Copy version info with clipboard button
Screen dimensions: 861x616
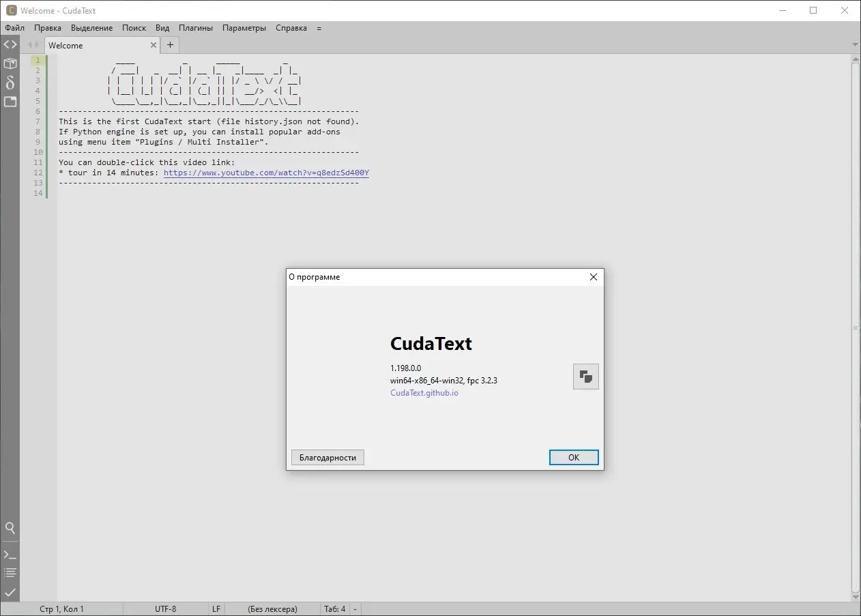pyautogui.click(x=585, y=376)
